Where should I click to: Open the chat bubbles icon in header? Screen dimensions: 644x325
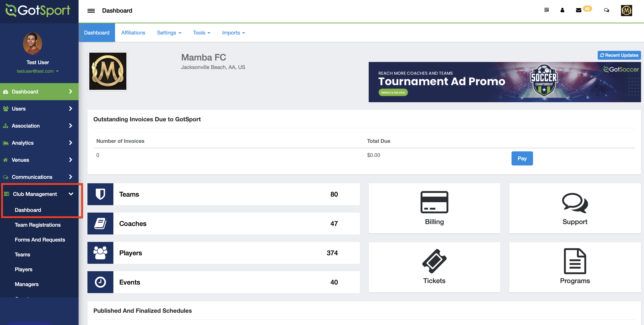point(607,10)
